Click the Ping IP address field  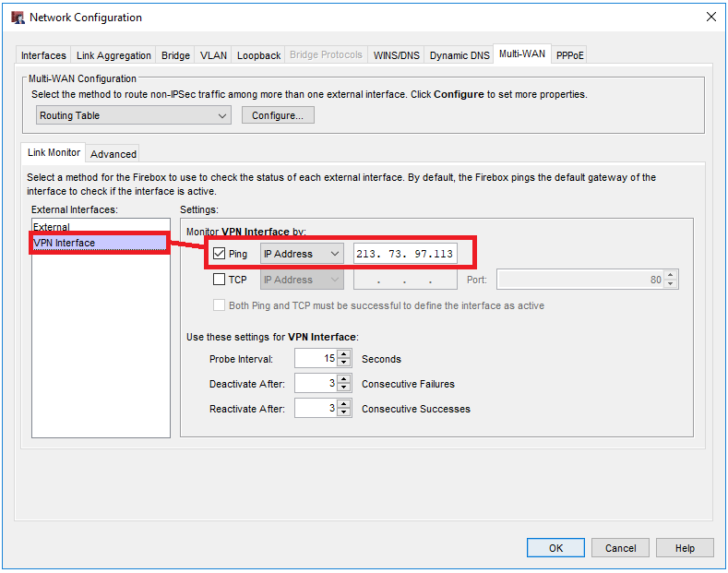pos(405,254)
